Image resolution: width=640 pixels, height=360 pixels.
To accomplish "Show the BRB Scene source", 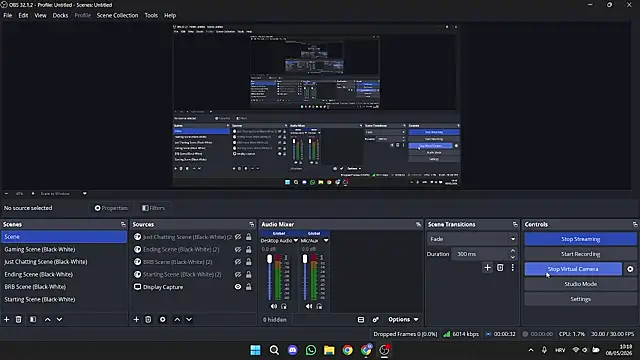I will point(238,262).
